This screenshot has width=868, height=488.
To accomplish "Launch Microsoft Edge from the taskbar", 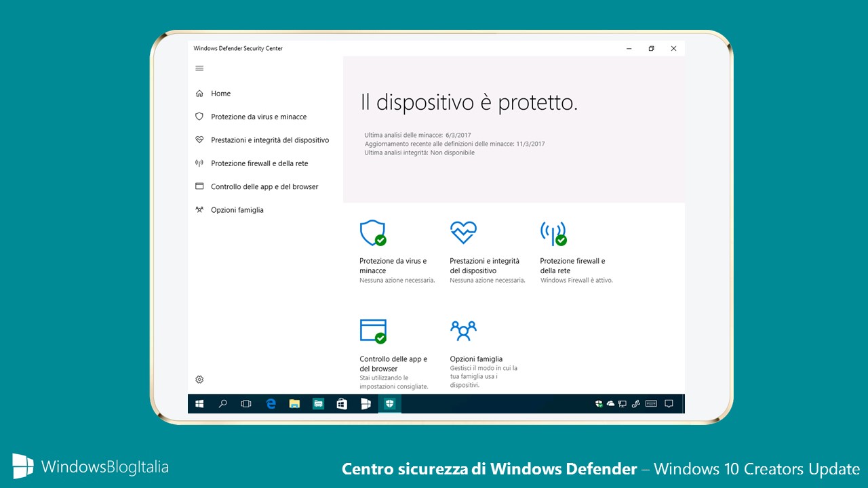I will [271, 404].
